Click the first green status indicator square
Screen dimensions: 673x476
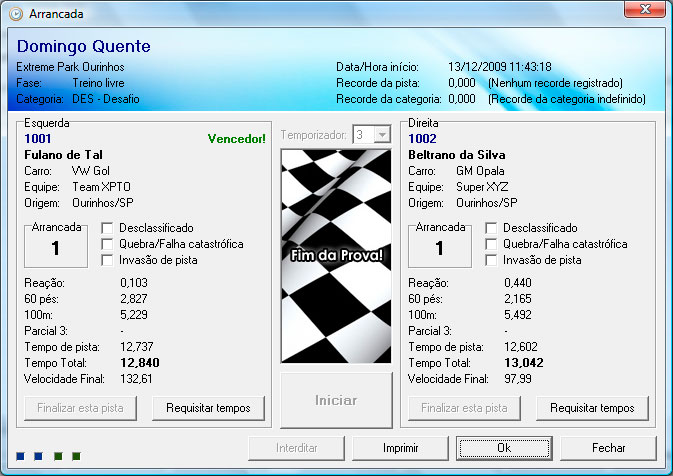tap(58, 457)
